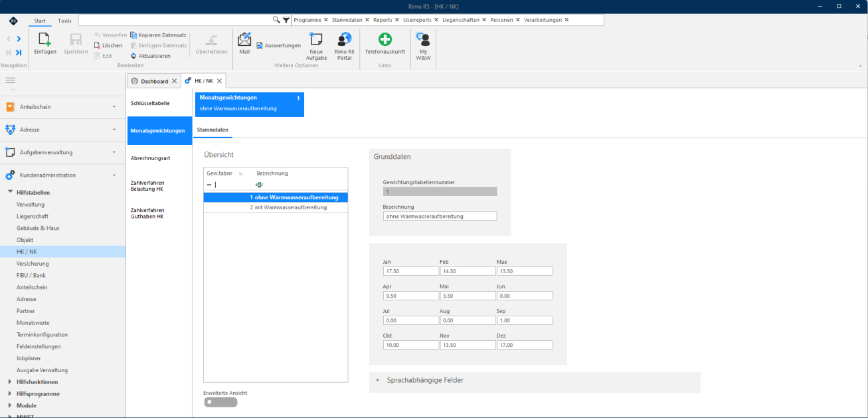Switch to the Tools ribbon tab

click(64, 21)
